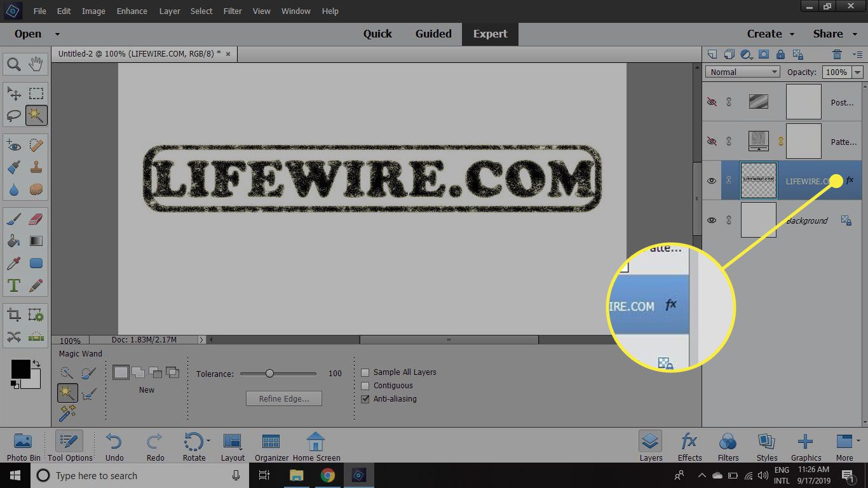Expand the Share dropdown
This screenshot has height=488, width=868.
tap(855, 34)
